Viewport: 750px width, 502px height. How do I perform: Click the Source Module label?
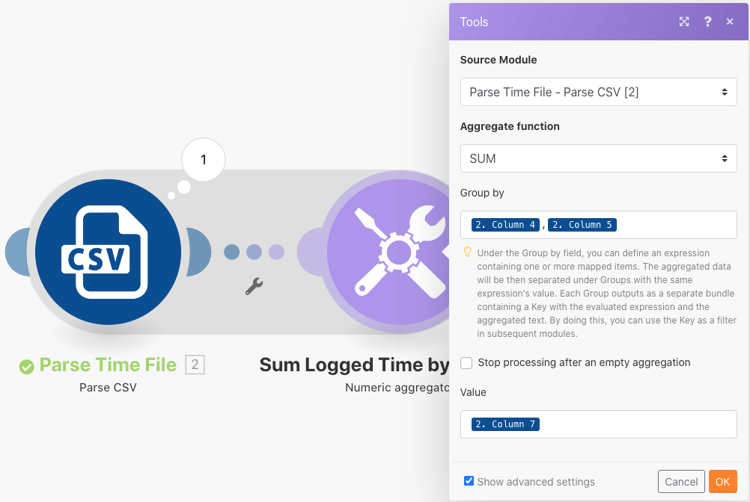tap(498, 60)
